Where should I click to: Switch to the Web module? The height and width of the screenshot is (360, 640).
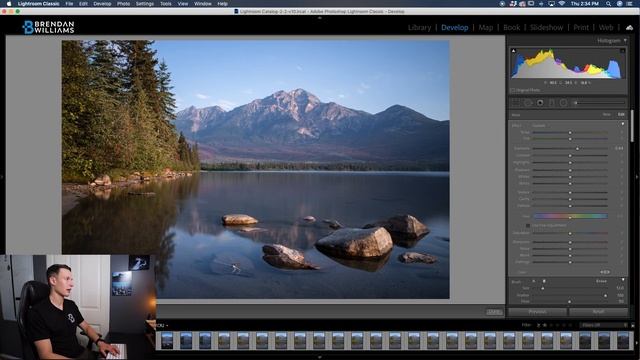(x=606, y=27)
